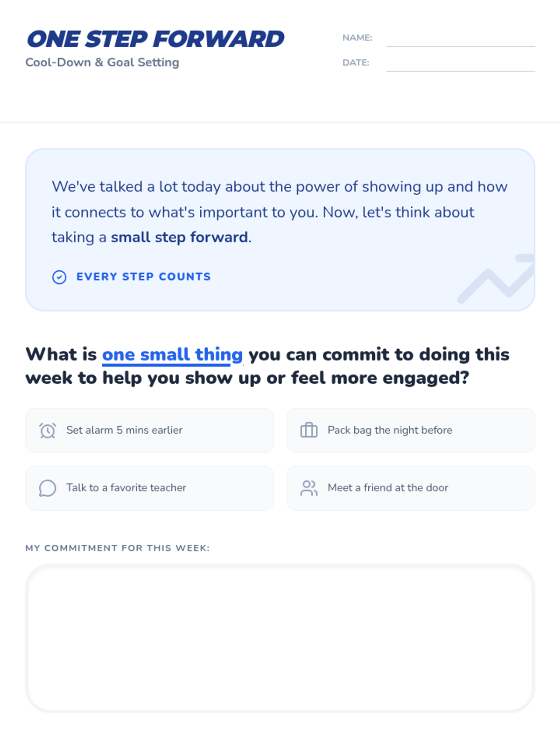Image resolution: width=560 pixels, height=747 pixels.
Task: Click the 'EVERY STEP COUNTS' label
Action: click(x=144, y=277)
